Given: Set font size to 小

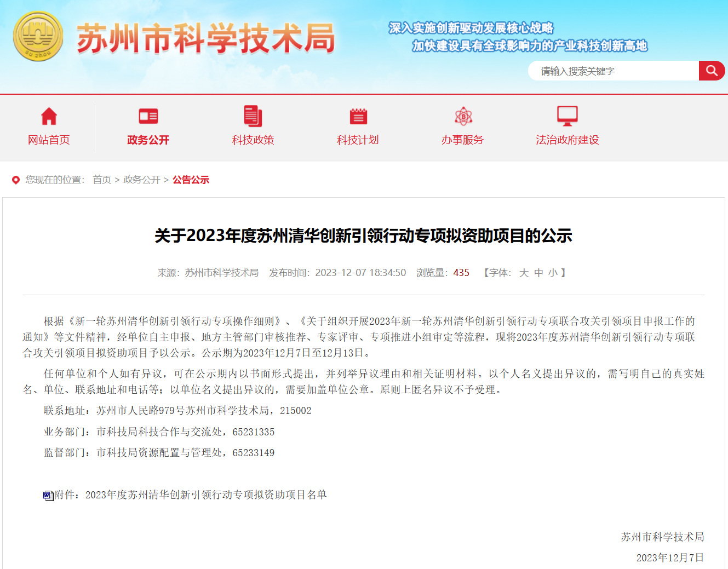Looking at the screenshot, I should click(553, 273).
